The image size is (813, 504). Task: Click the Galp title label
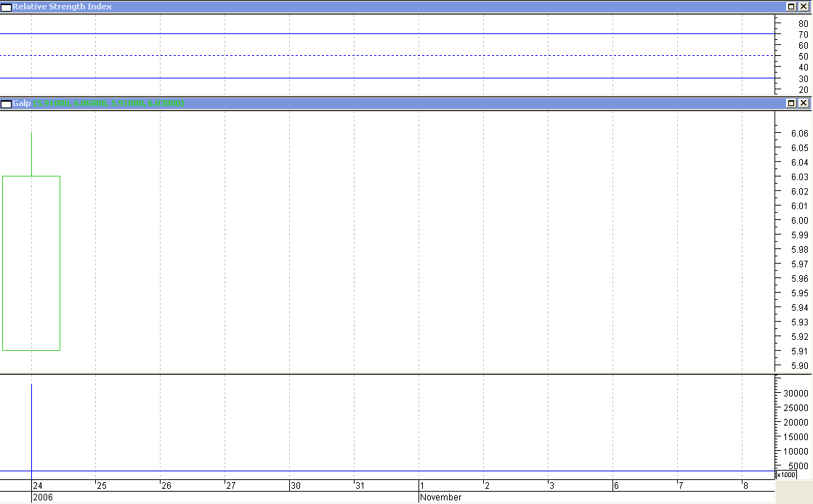tap(21, 103)
